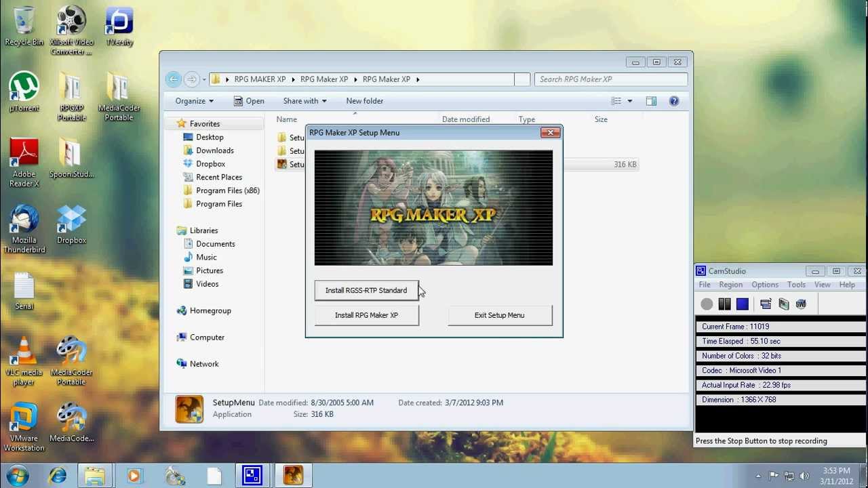The image size is (868, 488).
Task: Click the video annotations icon in CamStudio
Action: [x=783, y=304]
